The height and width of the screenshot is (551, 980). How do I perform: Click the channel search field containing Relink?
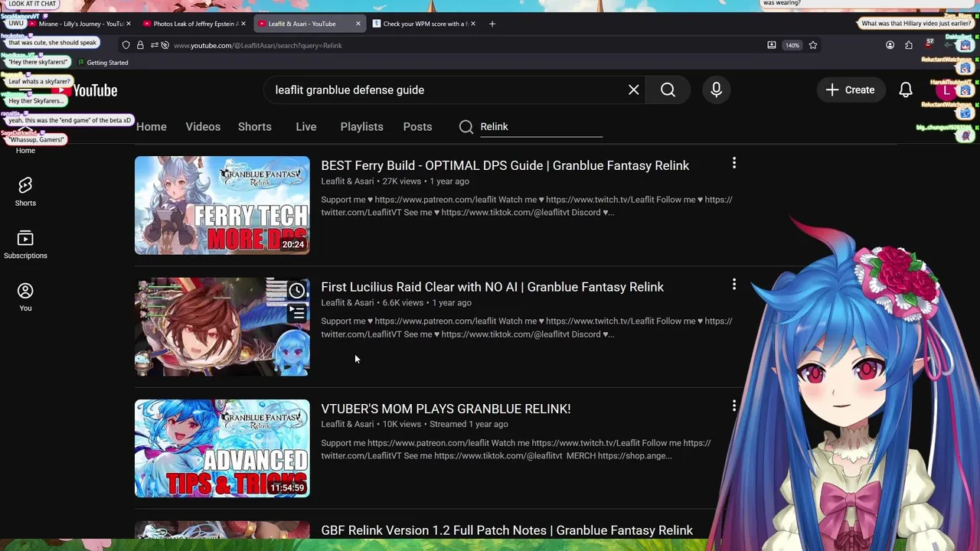click(541, 126)
